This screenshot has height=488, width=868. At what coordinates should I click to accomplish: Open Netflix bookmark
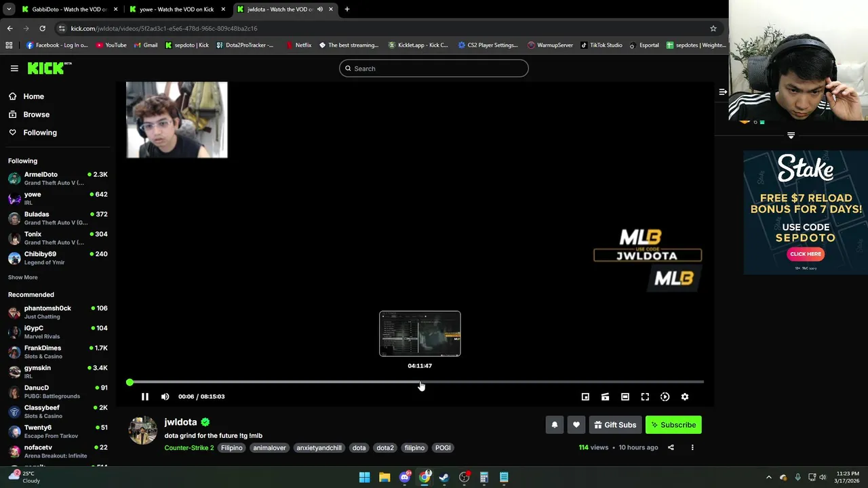click(298, 45)
